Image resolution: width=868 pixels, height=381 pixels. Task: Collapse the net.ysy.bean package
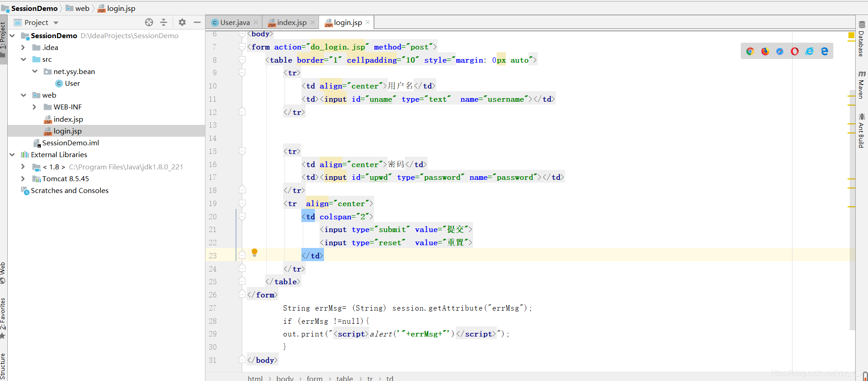click(x=35, y=71)
